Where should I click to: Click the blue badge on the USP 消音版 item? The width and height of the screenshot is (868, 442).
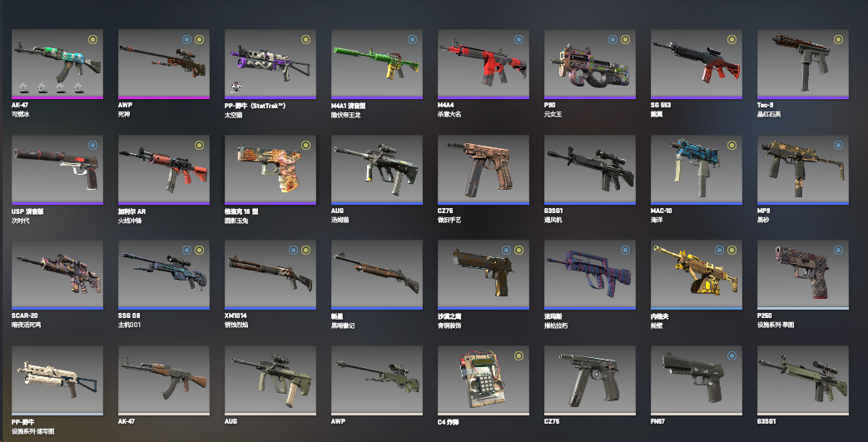pos(92,145)
